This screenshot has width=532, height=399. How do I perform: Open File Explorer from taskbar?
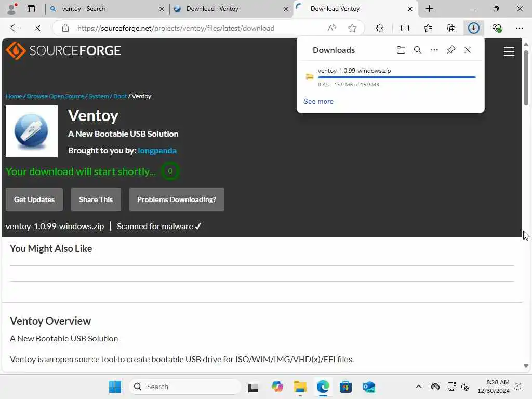[x=300, y=387]
